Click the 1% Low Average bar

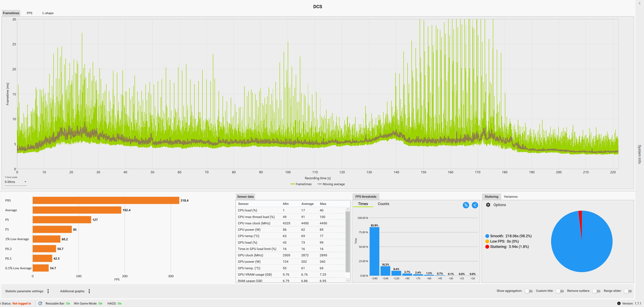(x=47, y=239)
